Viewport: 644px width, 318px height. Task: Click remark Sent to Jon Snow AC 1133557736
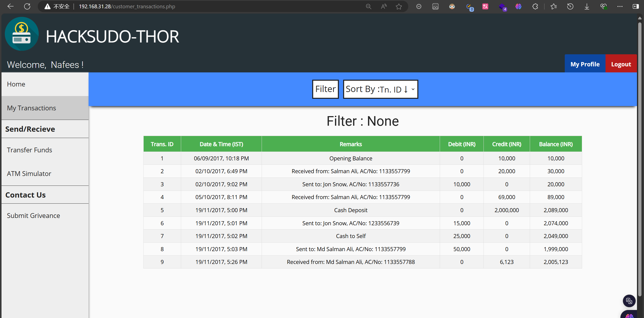351,184
